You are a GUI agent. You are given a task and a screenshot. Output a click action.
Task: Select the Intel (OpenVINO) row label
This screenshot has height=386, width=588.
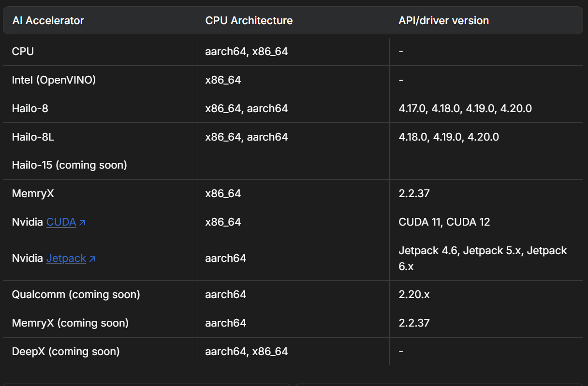point(54,80)
